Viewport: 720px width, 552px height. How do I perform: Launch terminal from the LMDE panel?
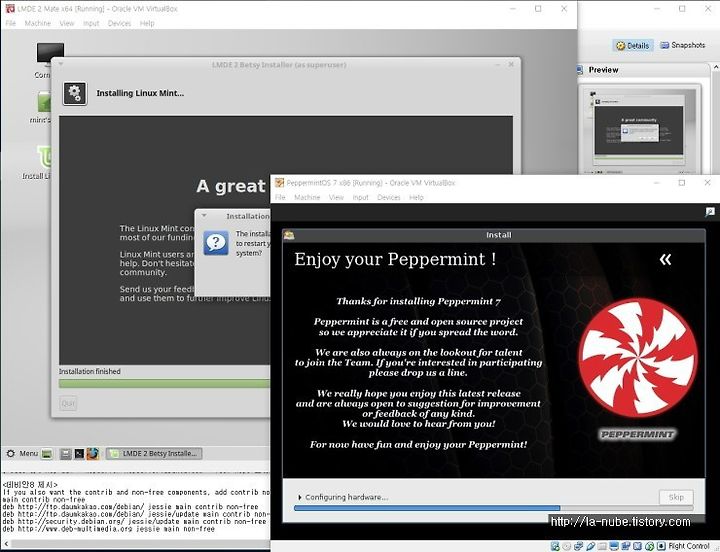point(79,454)
